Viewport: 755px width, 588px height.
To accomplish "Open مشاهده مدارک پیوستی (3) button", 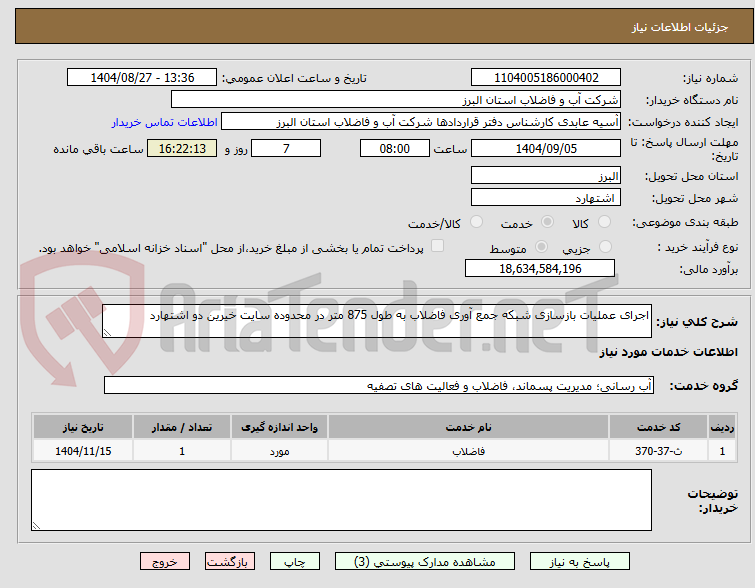I will (x=425, y=562).
